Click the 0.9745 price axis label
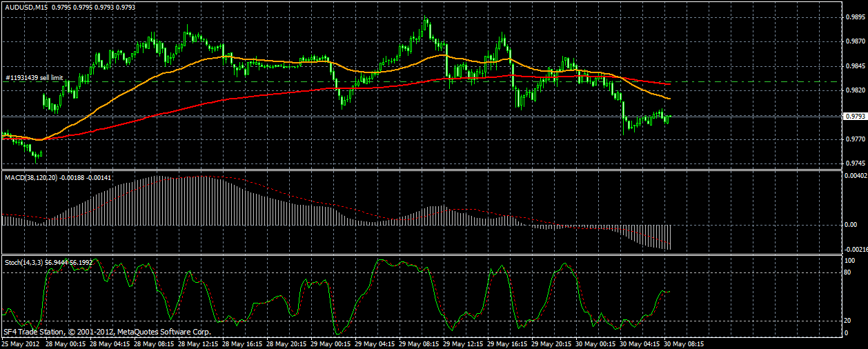This screenshot has height=349, width=868. (856, 163)
